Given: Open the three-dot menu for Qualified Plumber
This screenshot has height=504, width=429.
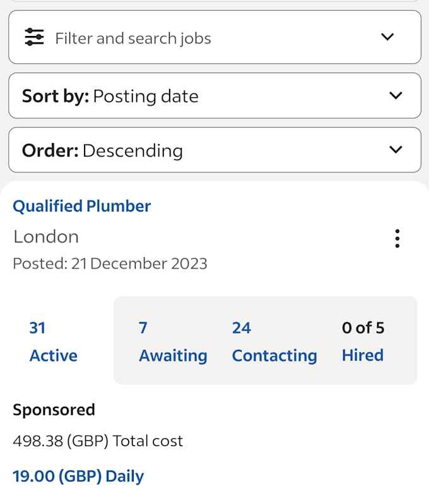Looking at the screenshot, I should 397,239.
